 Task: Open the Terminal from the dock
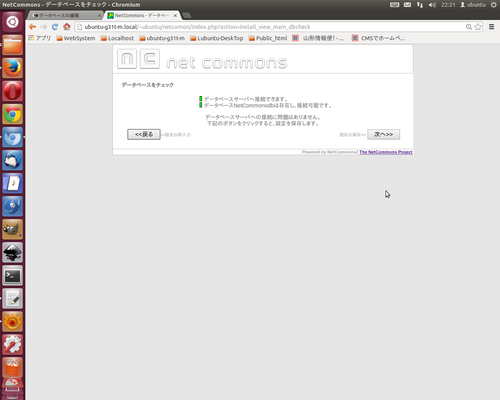[13, 275]
